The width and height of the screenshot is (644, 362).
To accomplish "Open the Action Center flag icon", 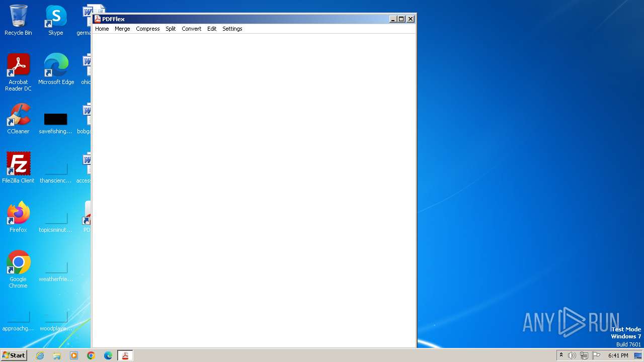I will [x=596, y=355].
